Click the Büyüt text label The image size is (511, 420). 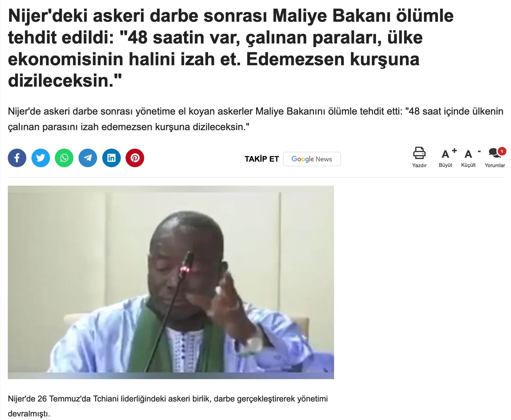[x=445, y=165]
